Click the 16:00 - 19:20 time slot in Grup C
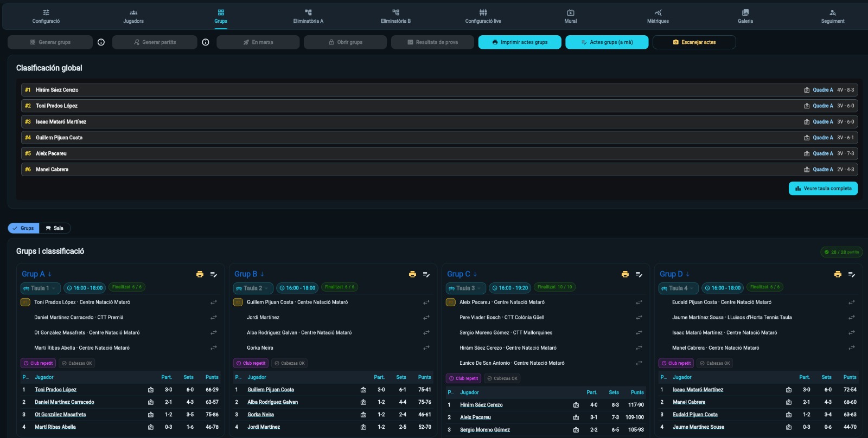Viewport: 868px width, 438px height. click(510, 288)
